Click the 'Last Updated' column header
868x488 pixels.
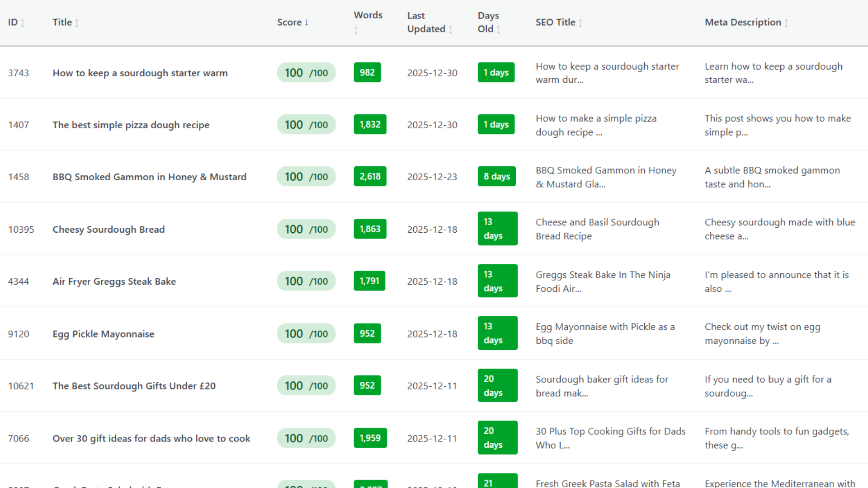pyautogui.click(x=426, y=22)
